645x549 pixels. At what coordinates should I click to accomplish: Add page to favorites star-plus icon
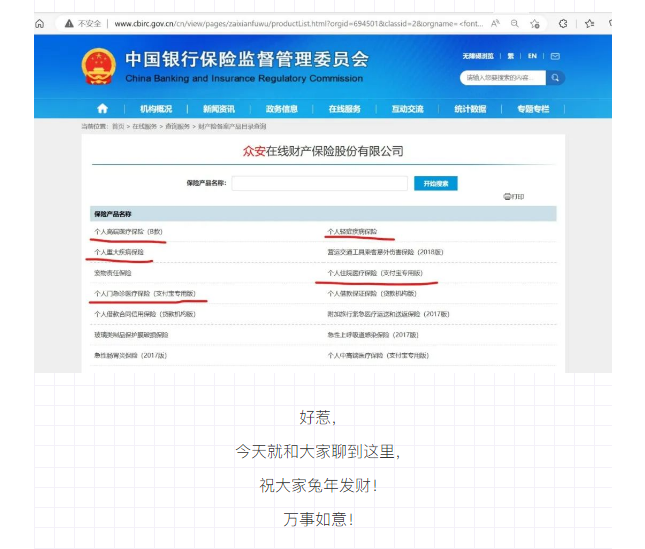[x=535, y=23]
